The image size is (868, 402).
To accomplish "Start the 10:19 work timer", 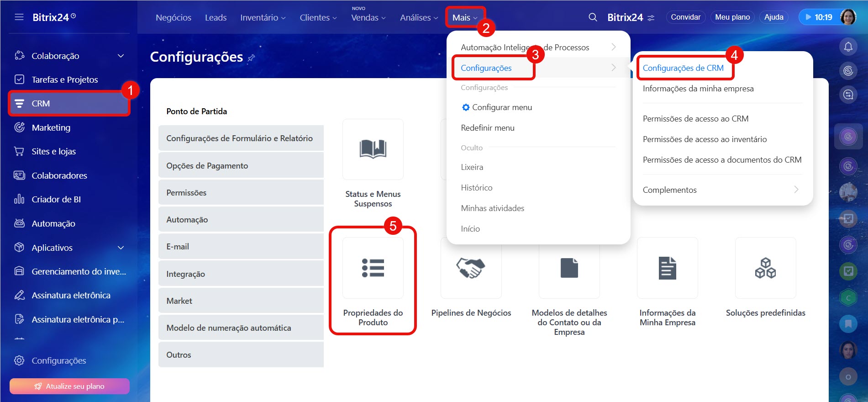I will [818, 17].
